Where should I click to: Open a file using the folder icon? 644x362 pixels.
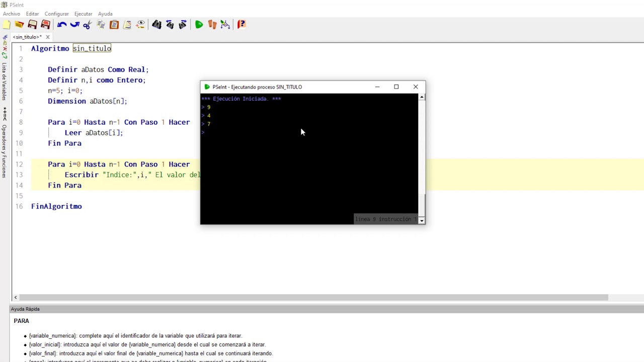[19, 25]
